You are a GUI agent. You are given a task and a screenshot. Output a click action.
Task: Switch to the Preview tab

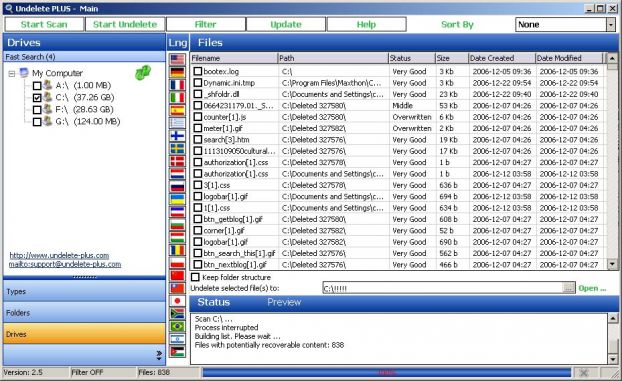(x=284, y=302)
